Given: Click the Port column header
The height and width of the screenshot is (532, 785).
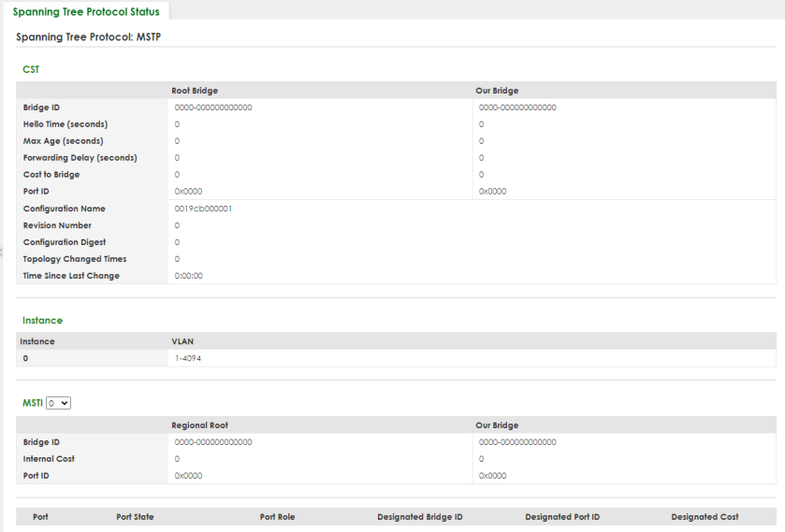Looking at the screenshot, I should [x=40, y=516].
